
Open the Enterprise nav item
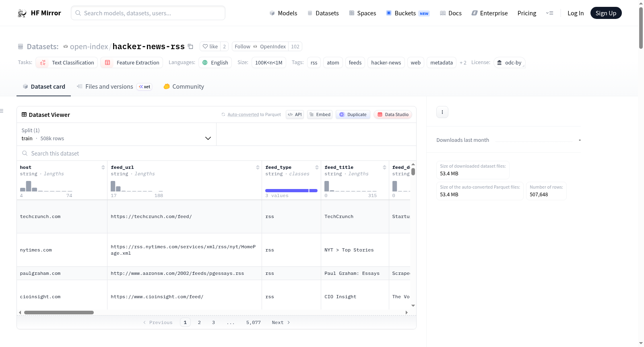490,13
